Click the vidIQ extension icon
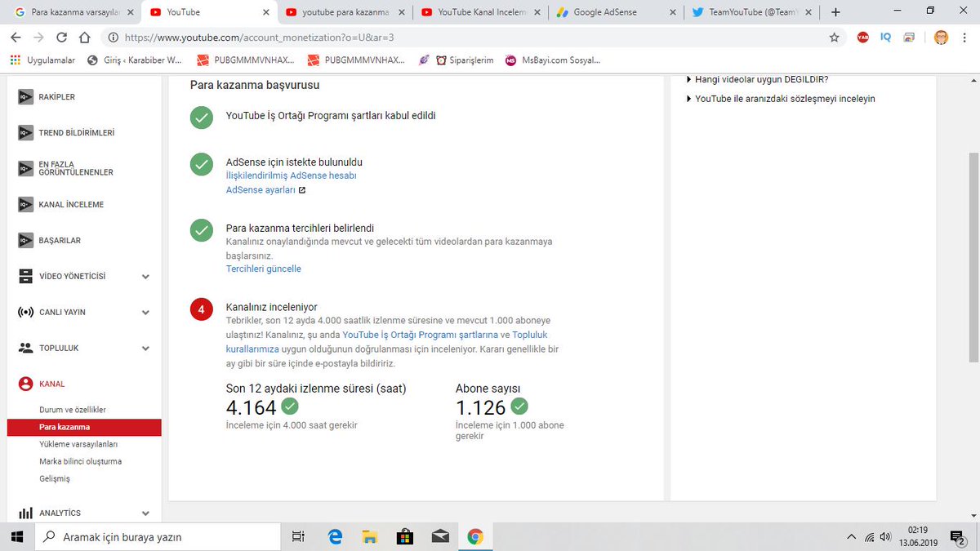980x551 pixels. point(886,38)
